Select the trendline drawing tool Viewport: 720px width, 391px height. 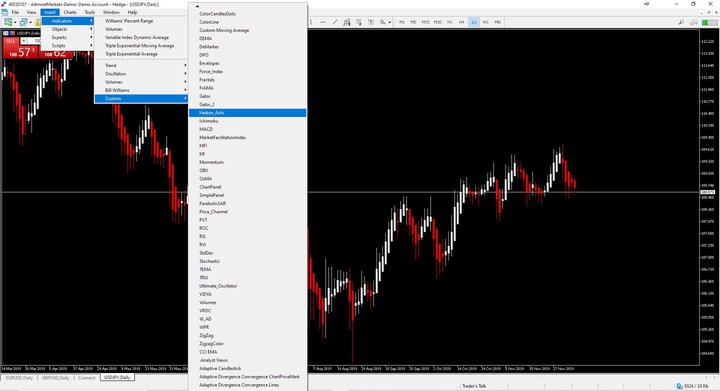click(335, 22)
